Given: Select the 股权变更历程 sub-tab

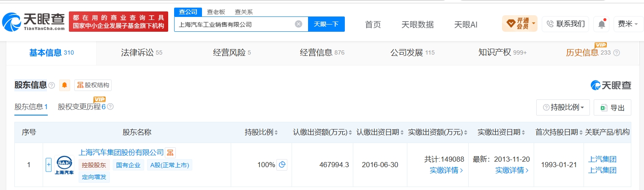Looking at the screenshot, I should pos(82,107).
